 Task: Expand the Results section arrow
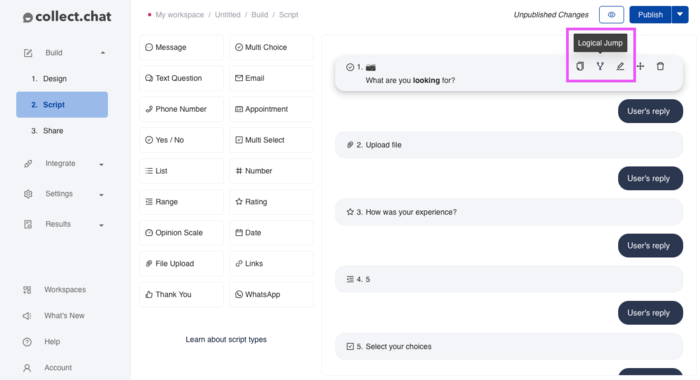(101, 225)
